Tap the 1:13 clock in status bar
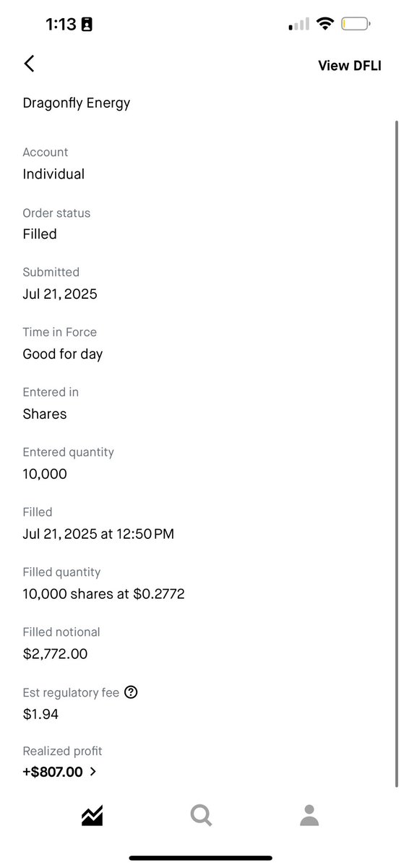The width and height of the screenshot is (401, 868). [61, 25]
